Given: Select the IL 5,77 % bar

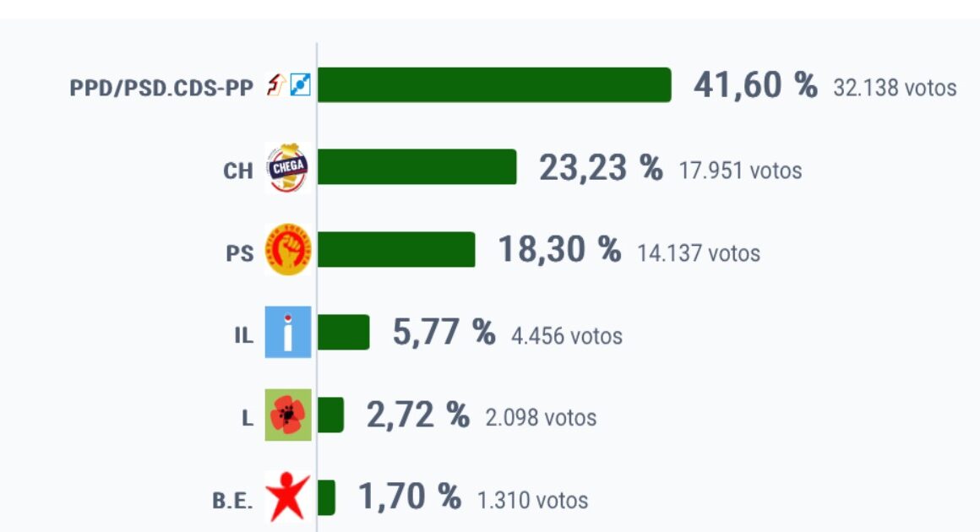Looking at the screenshot, I should pos(343,332).
